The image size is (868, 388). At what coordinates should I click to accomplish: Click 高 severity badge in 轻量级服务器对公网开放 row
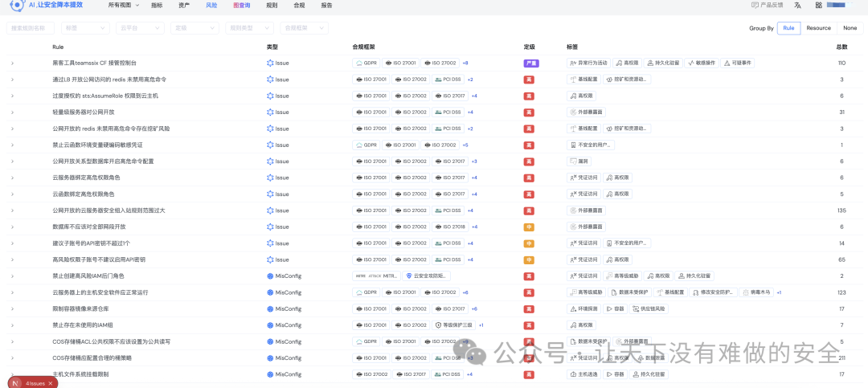[x=529, y=112]
